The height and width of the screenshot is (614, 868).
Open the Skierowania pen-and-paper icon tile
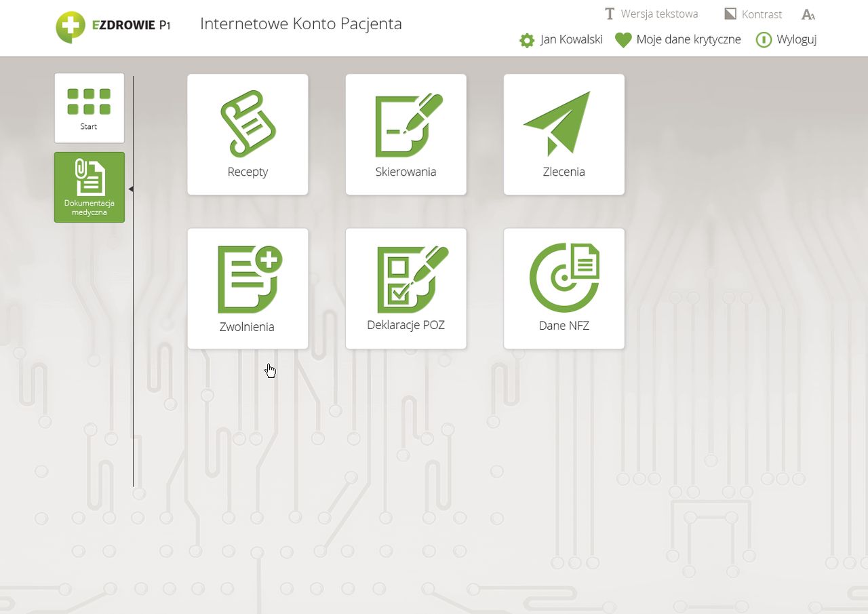pyautogui.click(x=406, y=134)
